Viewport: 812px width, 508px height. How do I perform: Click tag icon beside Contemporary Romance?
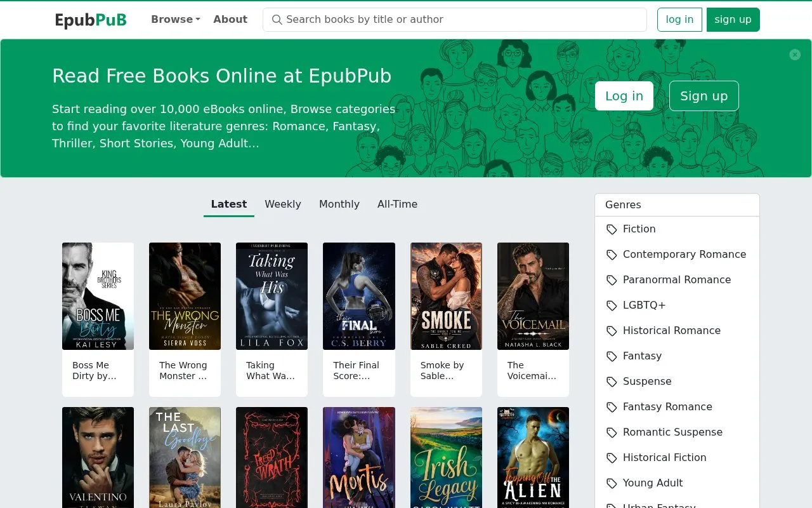coord(612,255)
